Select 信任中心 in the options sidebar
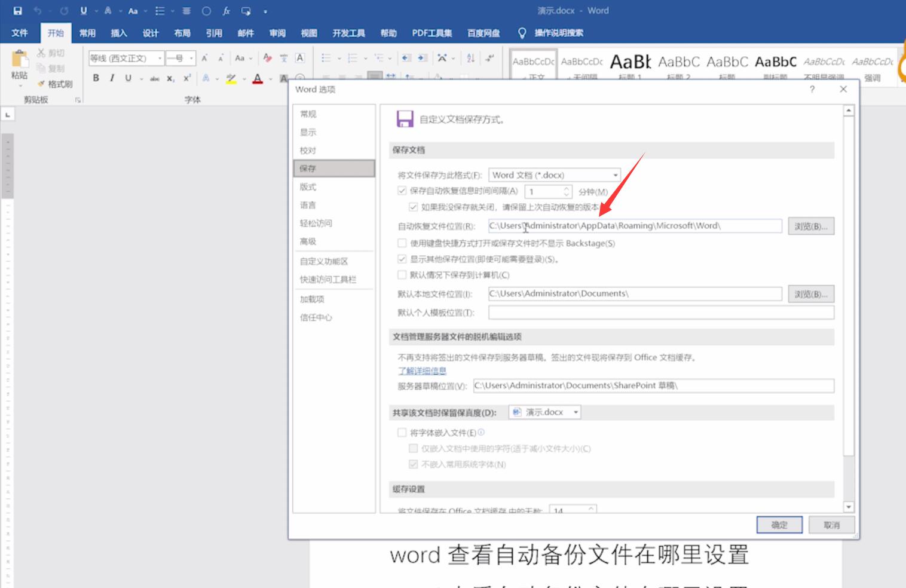Image resolution: width=906 pixels, height=588 pixels. click(334, 317)
